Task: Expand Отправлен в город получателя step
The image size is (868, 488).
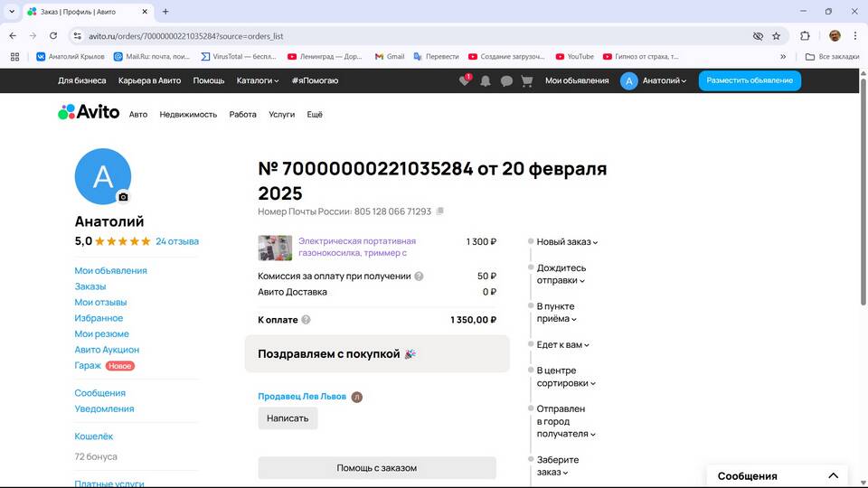Action: 566,421
